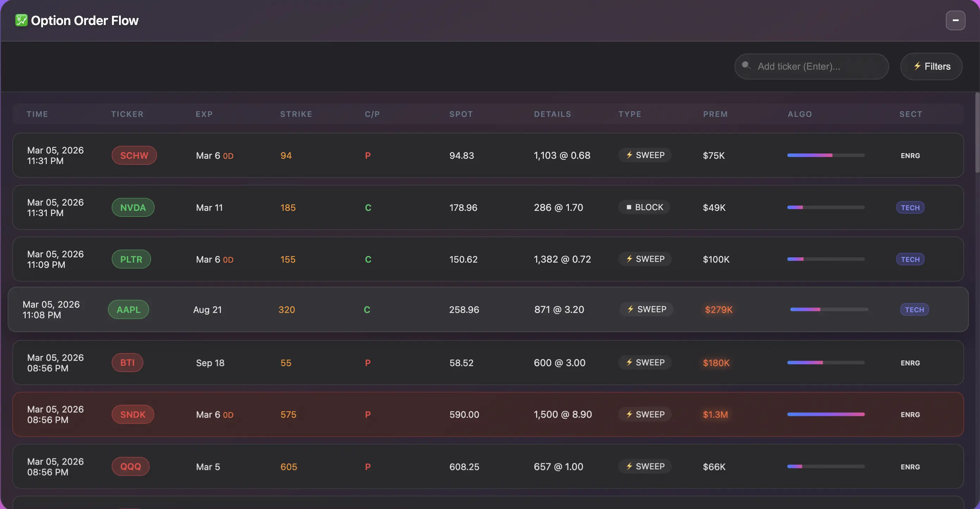Select the PLTR ticker badge
The image size is (980, 509).
[x=131, y=259]
